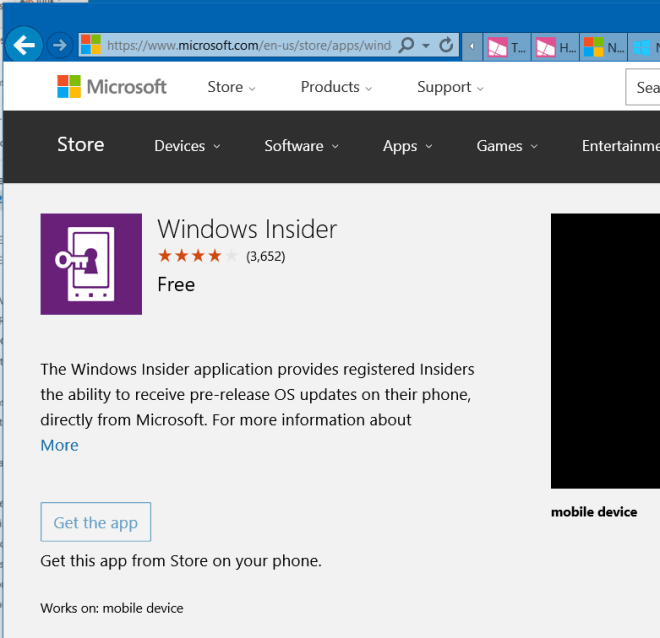Click the bold mobile device caption
Image resolution: width=660 pixels, height=638 pixels.
point(594,512)
